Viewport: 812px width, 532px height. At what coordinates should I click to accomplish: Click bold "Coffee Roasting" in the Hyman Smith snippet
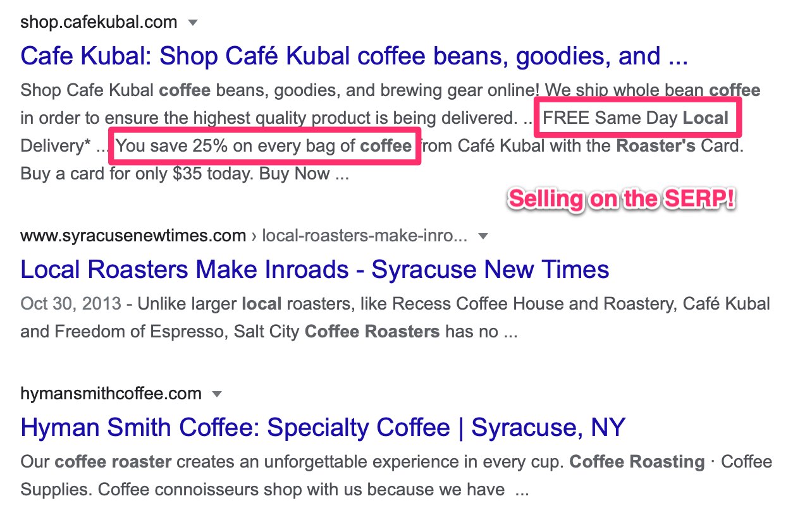click(637, 462)
